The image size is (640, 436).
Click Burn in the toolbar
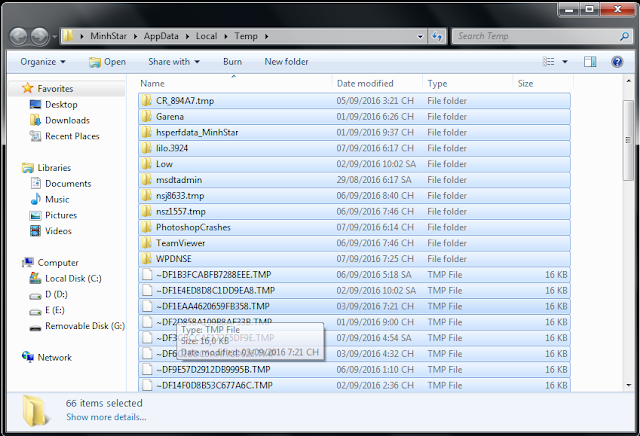click(232, 62)
